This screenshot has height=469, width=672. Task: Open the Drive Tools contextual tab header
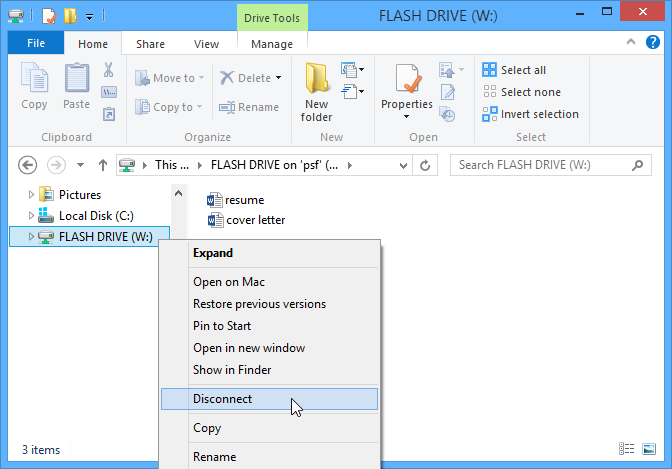(x=272, y=18)
